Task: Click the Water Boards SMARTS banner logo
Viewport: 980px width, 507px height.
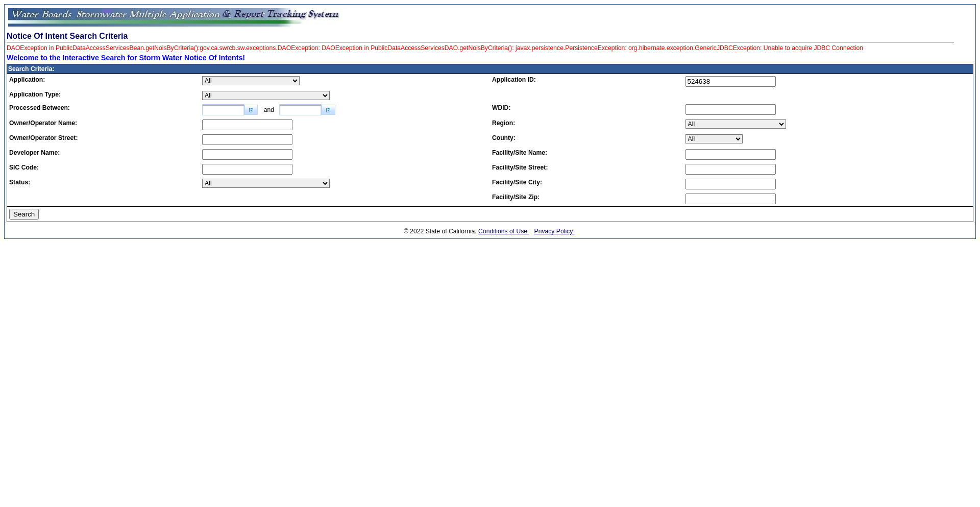Action: [174, 17]
